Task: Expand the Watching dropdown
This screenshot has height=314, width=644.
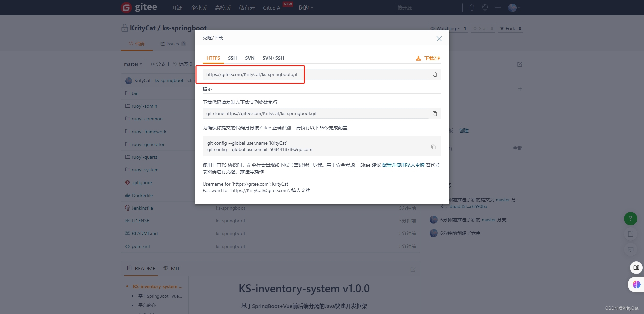Action: click(x=445, y=28)
